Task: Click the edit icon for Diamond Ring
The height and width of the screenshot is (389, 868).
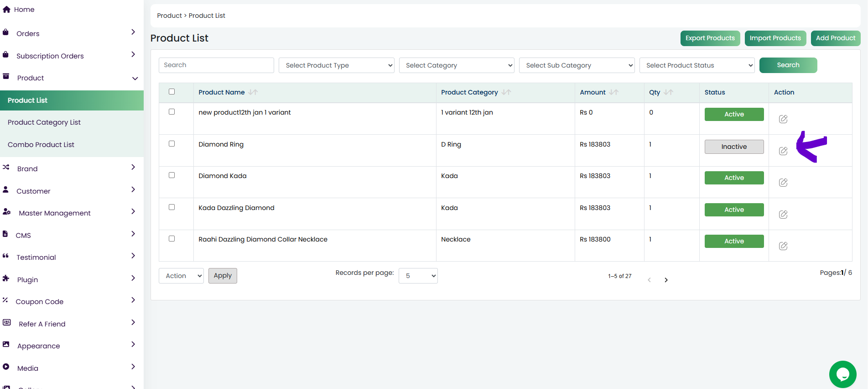Action: [783, 151]
